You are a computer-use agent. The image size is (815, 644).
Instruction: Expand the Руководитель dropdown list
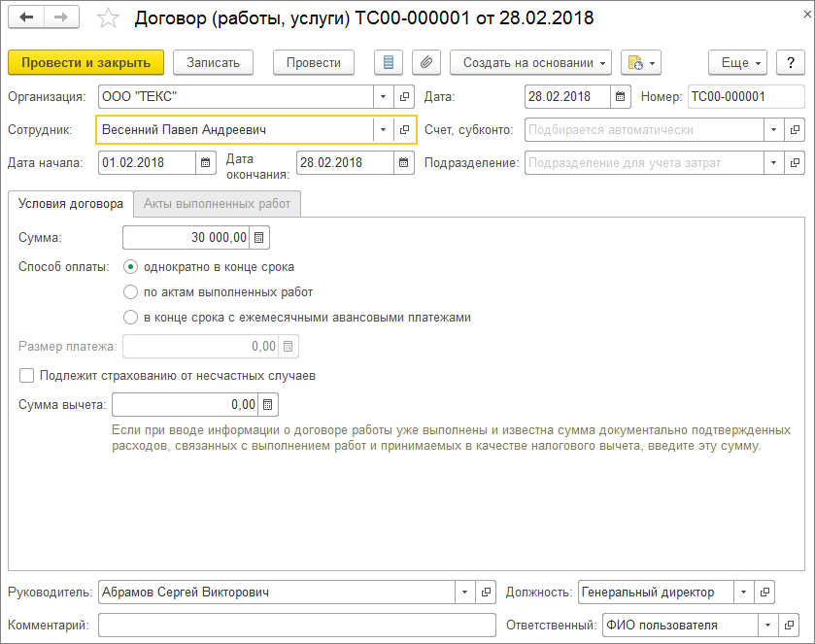coord(463,593)
